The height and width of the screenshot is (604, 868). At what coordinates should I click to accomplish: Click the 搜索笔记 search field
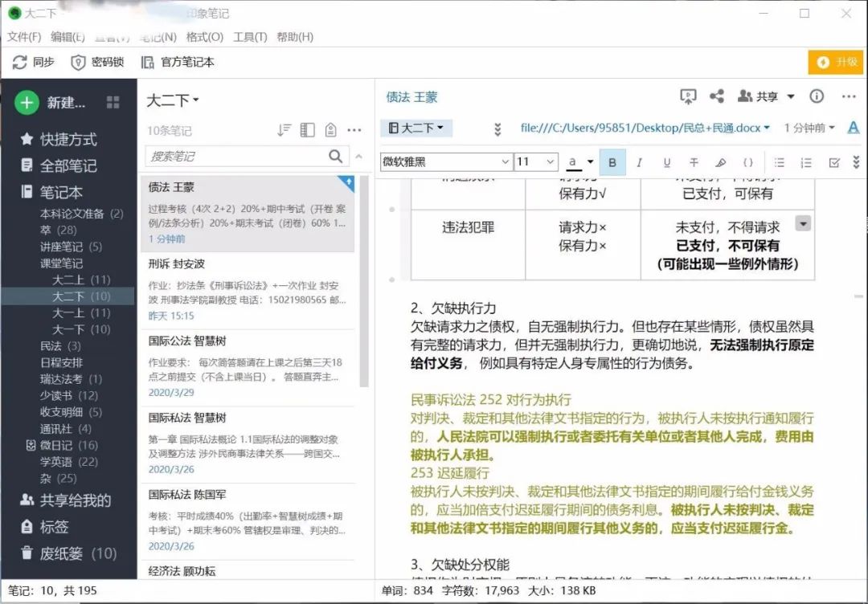[x=237, y=156]
